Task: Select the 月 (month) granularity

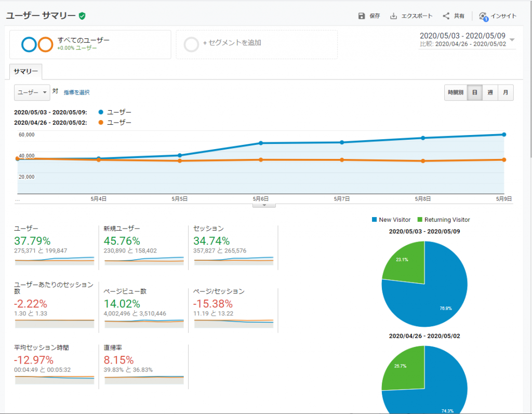Action: click(506, 92)
